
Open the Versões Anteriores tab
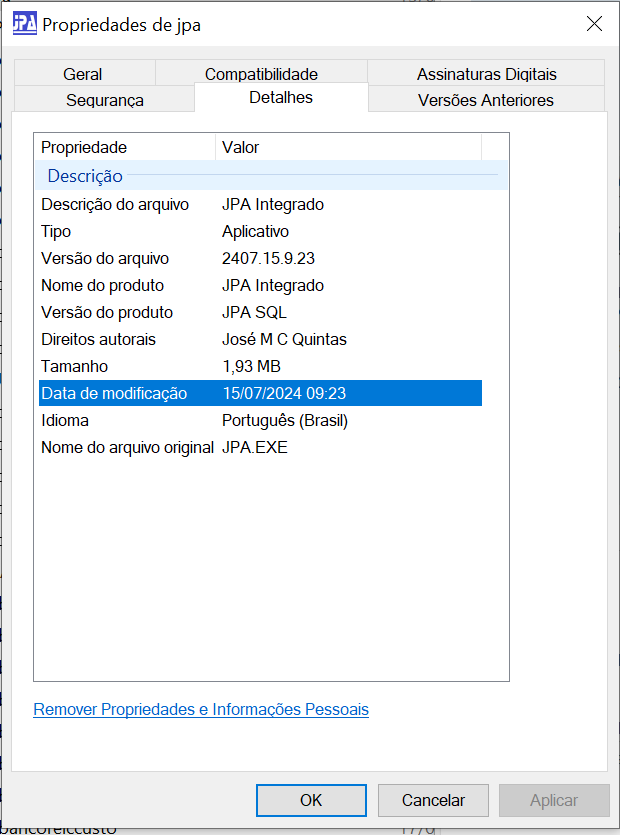pyautogui.click(x=486, y=100)
